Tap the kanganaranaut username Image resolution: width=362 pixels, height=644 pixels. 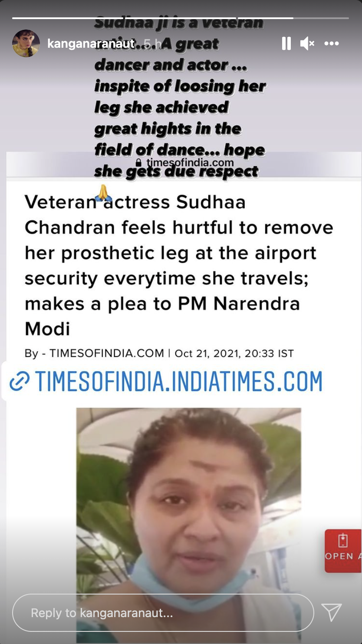click(x=91, y=43)
